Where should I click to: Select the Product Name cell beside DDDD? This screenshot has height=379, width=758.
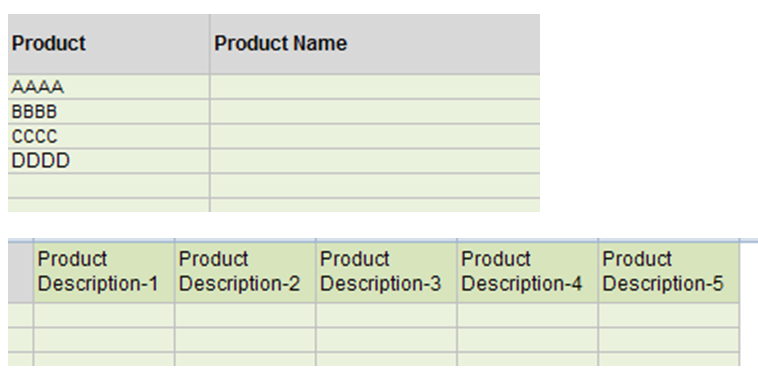(375, 161)
